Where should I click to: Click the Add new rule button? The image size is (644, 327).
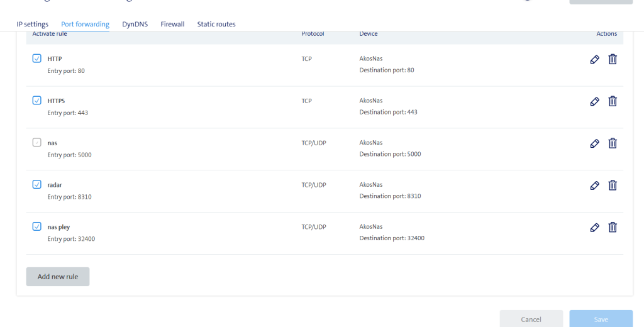click(x=58, y=277)
